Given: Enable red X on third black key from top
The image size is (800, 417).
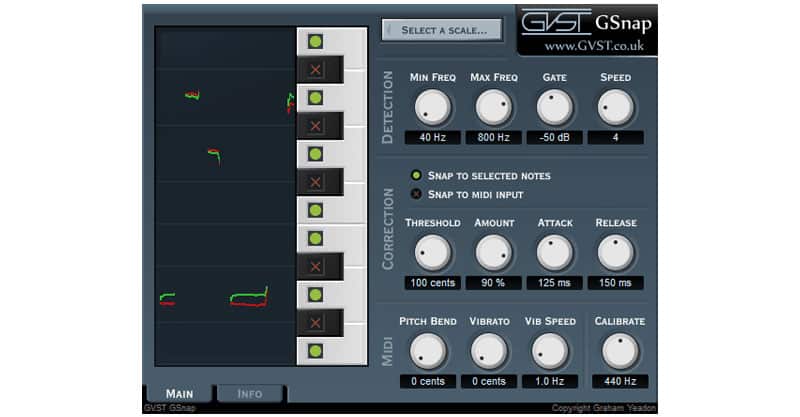Looking at the screenshot, I should (315, 182).
